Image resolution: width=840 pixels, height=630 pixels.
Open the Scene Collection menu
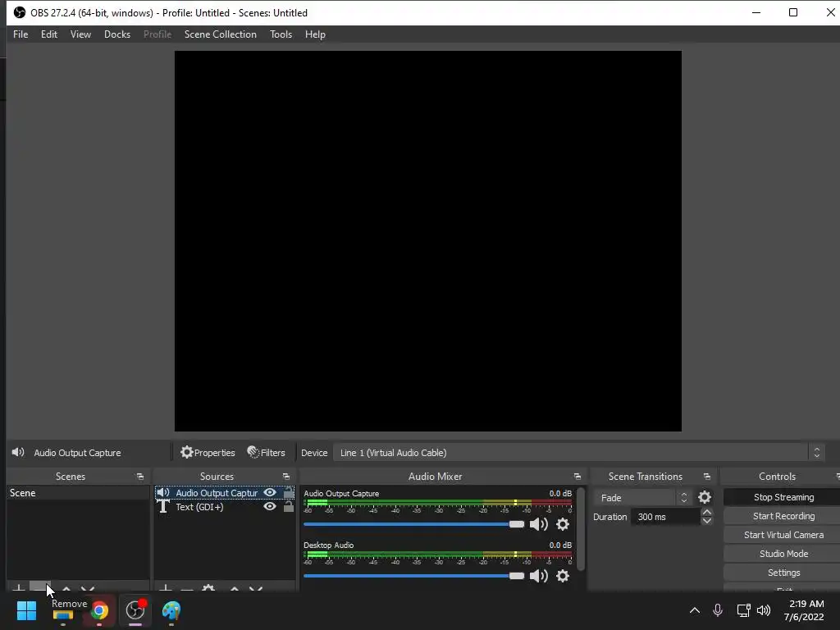(220, 34)
